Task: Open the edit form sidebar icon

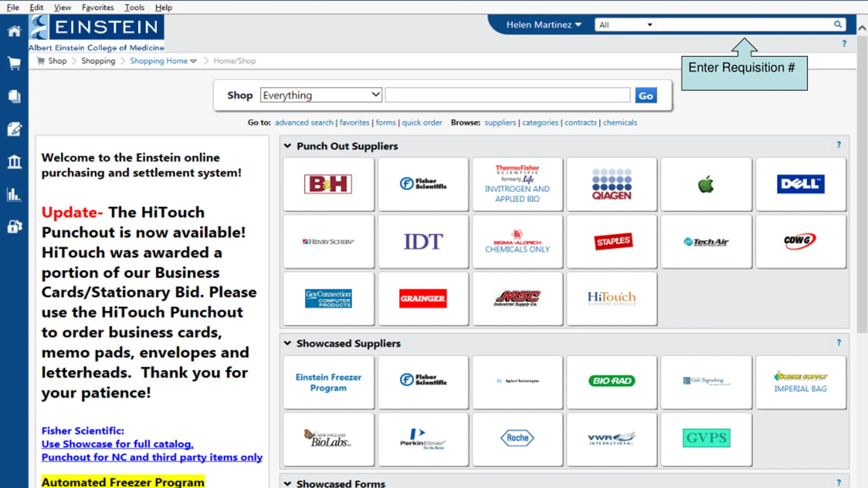Action: pyautogui.click(x=14, y=129)
